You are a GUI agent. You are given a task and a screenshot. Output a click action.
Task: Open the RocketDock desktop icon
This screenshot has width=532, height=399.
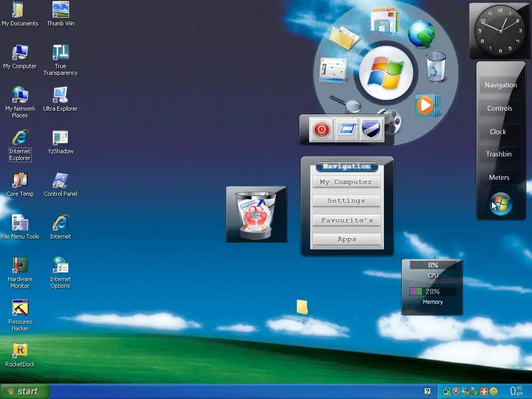click(x=20, y=355)
